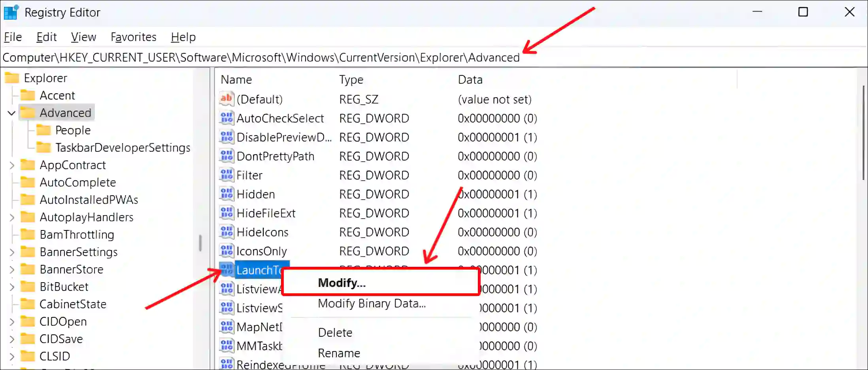The image size is (868, 370).
Task: Select the HideFileExt value name
Action: (266, 213)
